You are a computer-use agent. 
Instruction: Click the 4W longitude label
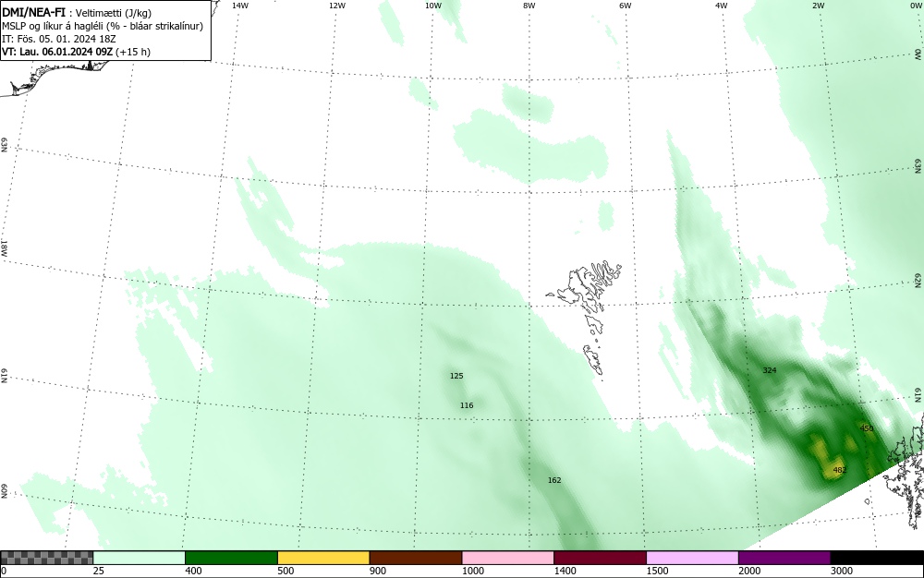pyautogui.click(x=722, y=6)
